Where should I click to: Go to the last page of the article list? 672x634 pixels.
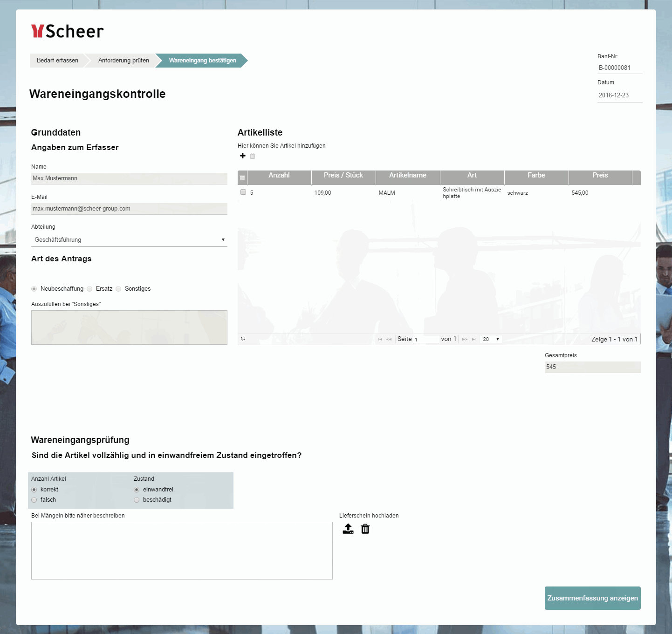(474, 339)
